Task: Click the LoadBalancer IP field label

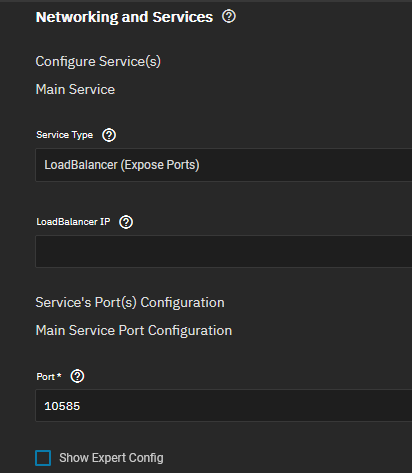Action: 73,222
